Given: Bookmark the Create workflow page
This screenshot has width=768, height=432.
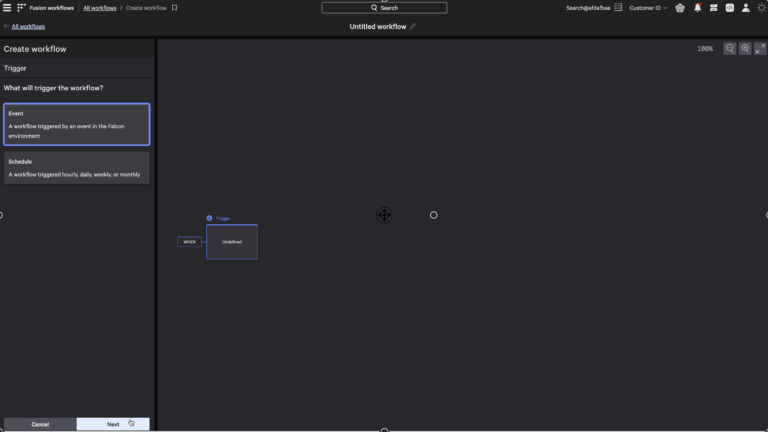Looking at the screenshot, I should (175, 8).
